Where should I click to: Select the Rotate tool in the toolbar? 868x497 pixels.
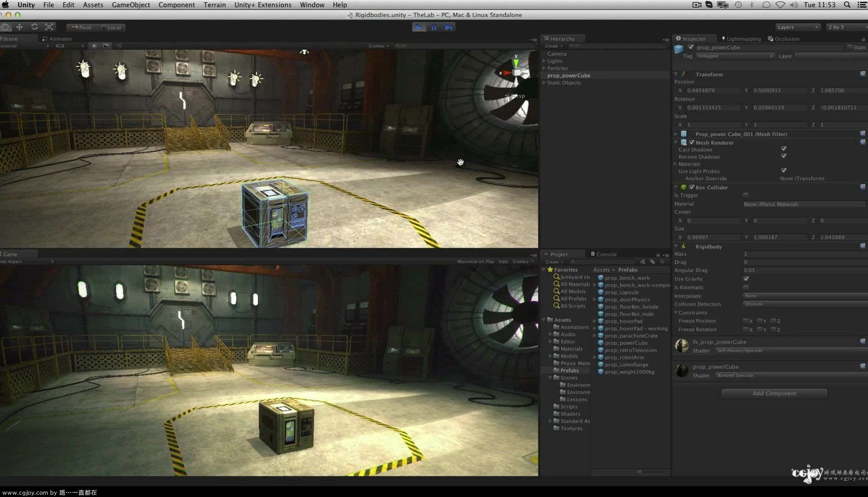(x=35, y=27)
